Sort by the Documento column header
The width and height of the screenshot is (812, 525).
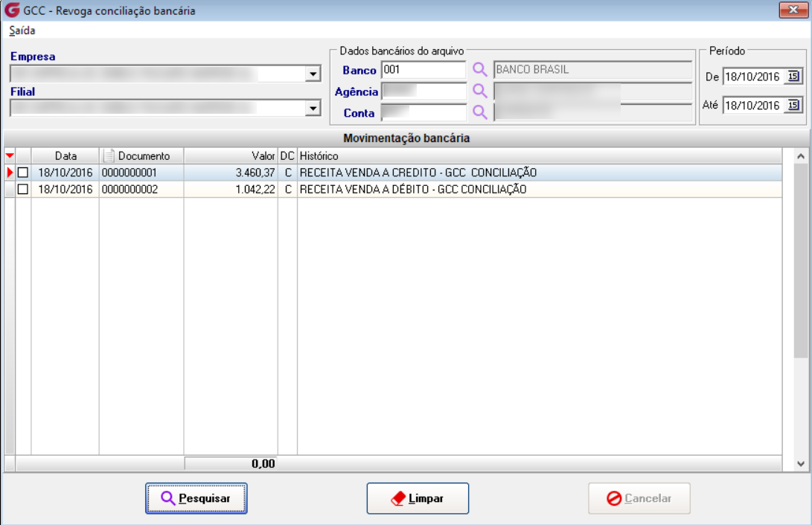[x=141, y=155]
